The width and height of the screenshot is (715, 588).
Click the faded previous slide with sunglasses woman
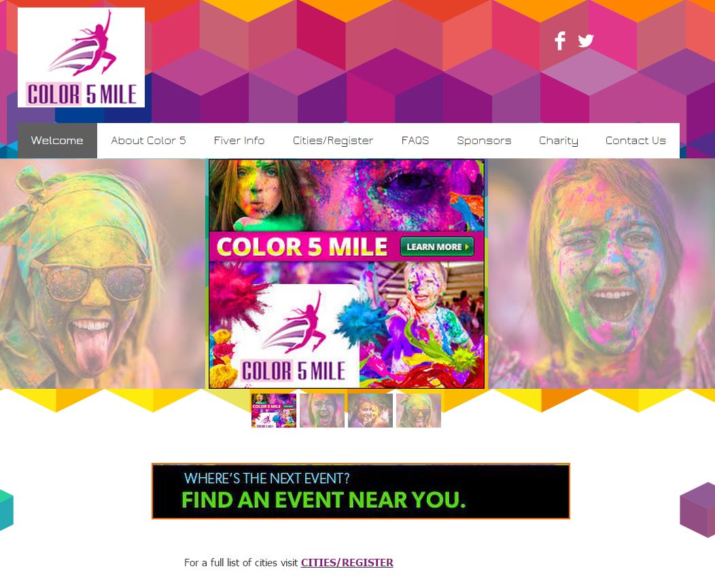pyautogui.click(x=103, y=274)
